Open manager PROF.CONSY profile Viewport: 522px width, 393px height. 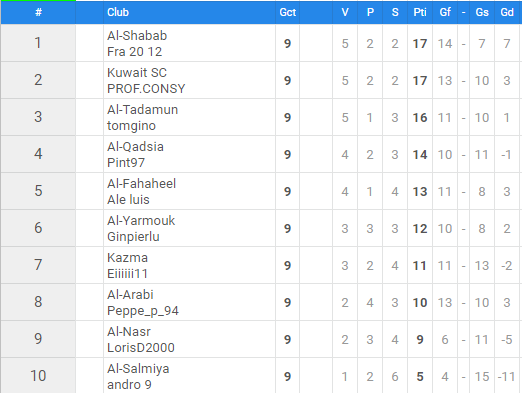146,89
